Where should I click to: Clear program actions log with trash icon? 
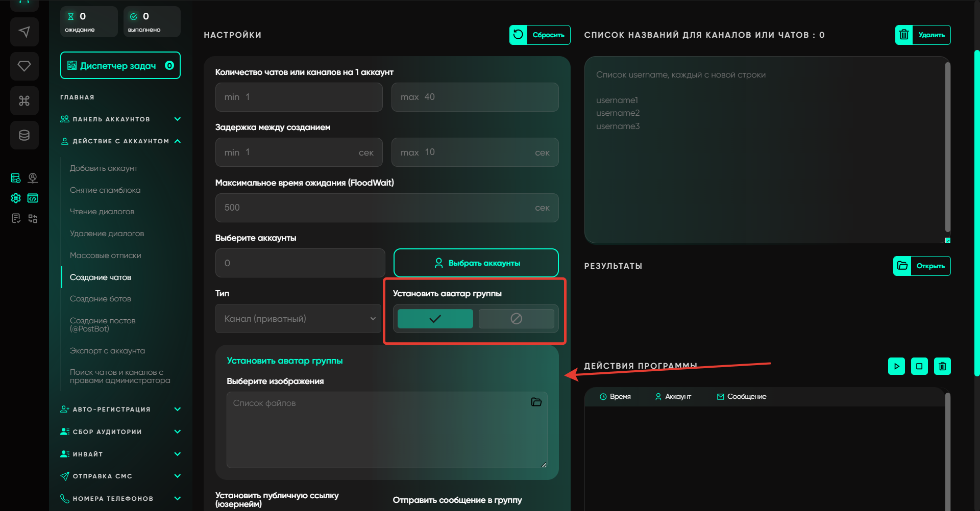tap(942, 366)
